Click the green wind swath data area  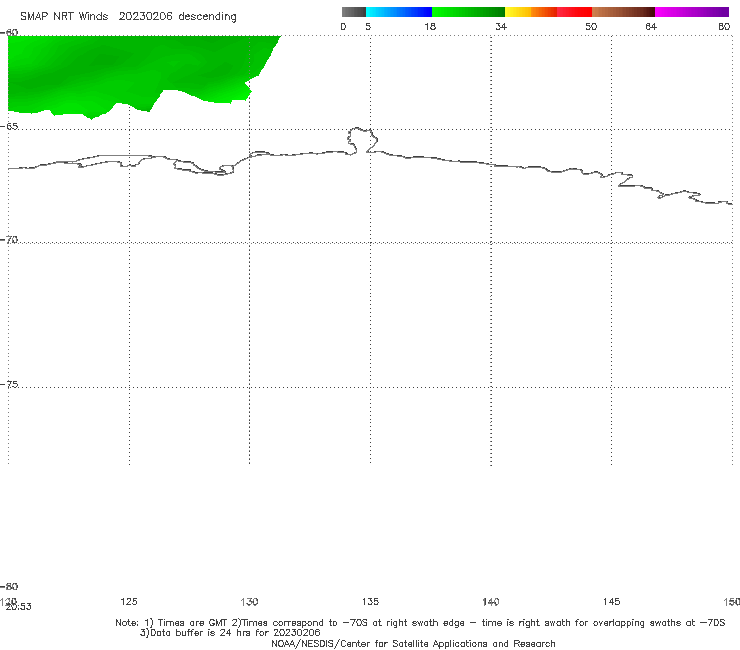[x=127, y=71]
